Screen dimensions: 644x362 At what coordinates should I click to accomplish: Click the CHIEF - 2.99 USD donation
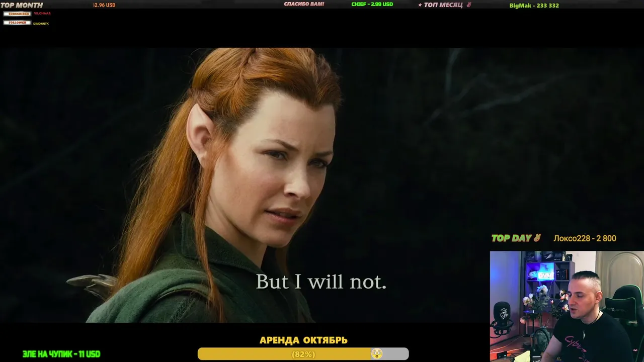372,4
